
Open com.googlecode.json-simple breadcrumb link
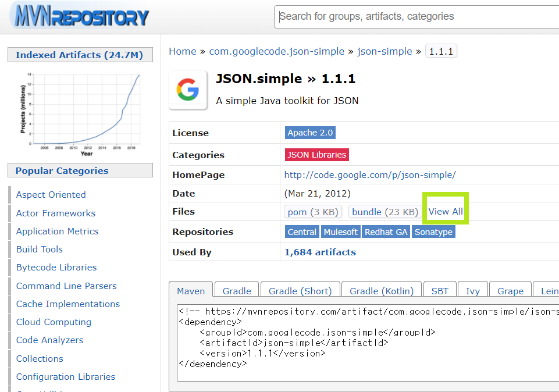tap(277, 51)
